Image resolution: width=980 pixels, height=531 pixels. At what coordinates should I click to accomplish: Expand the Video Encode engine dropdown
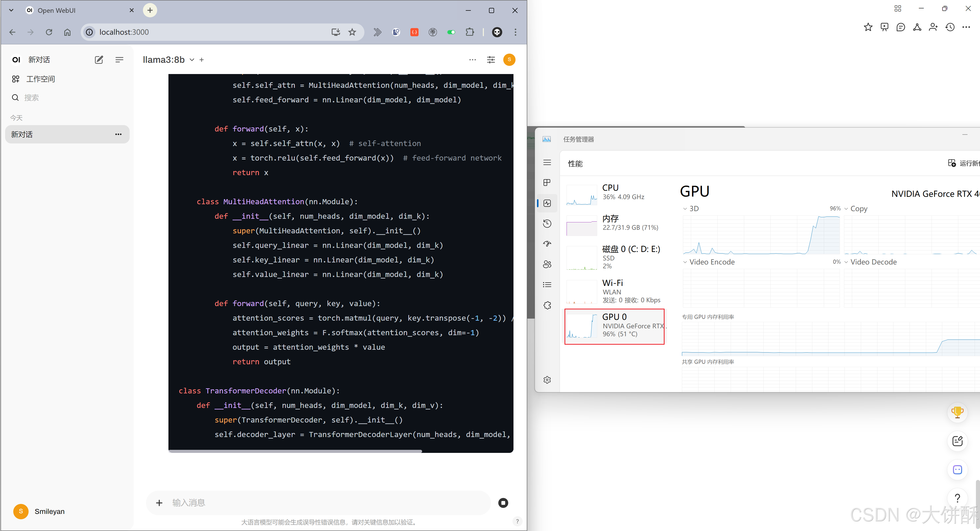685,262
